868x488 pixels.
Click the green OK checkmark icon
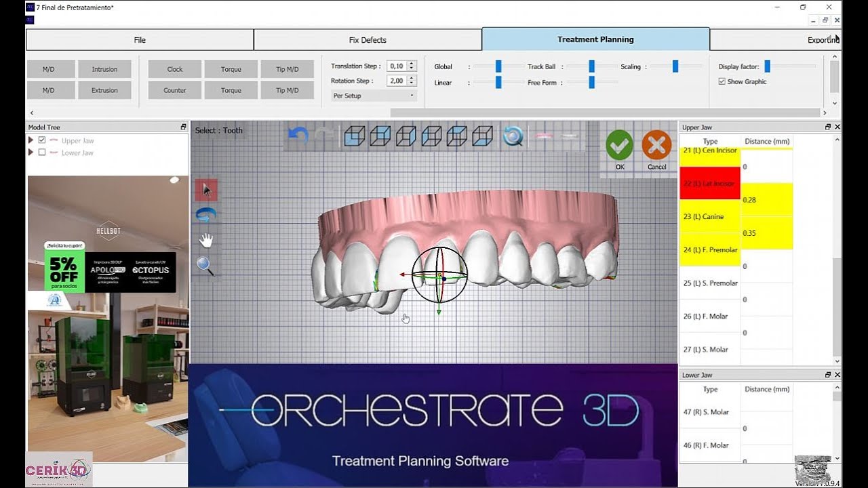(620, 146)
